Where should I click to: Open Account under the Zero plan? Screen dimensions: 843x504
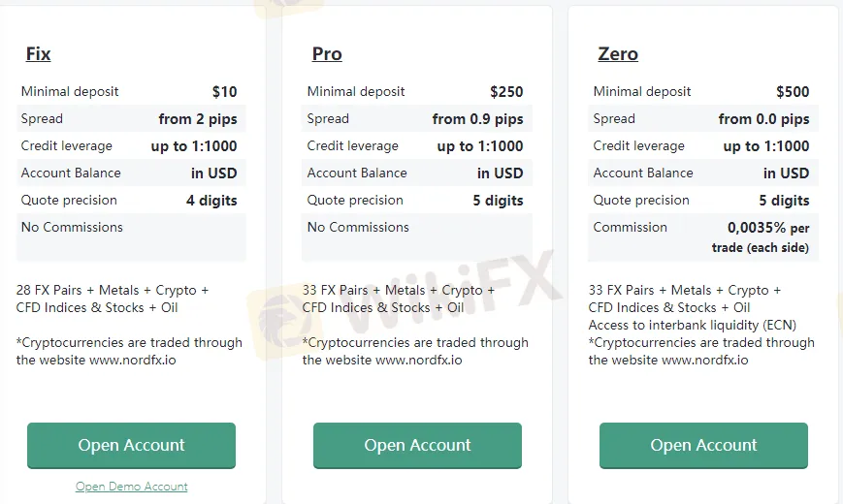point(703,446)
